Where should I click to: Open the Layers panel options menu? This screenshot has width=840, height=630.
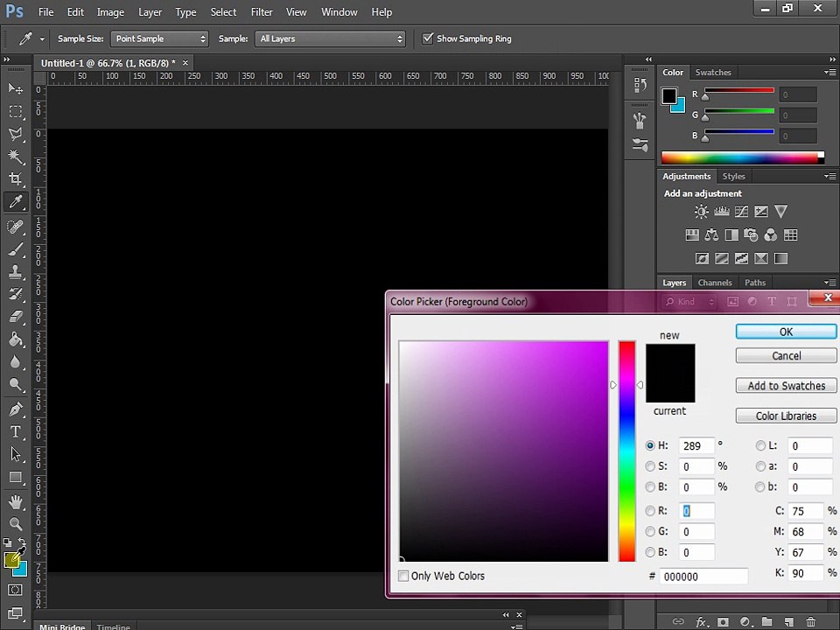(x=829, y=283)
